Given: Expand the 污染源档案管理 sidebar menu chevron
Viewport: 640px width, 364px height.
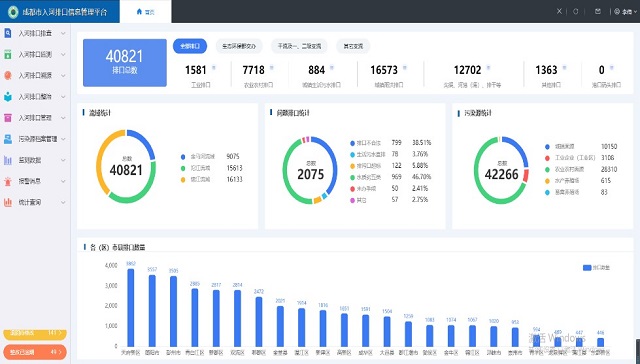Looking at the screenshot, I should tap(63, 139).
